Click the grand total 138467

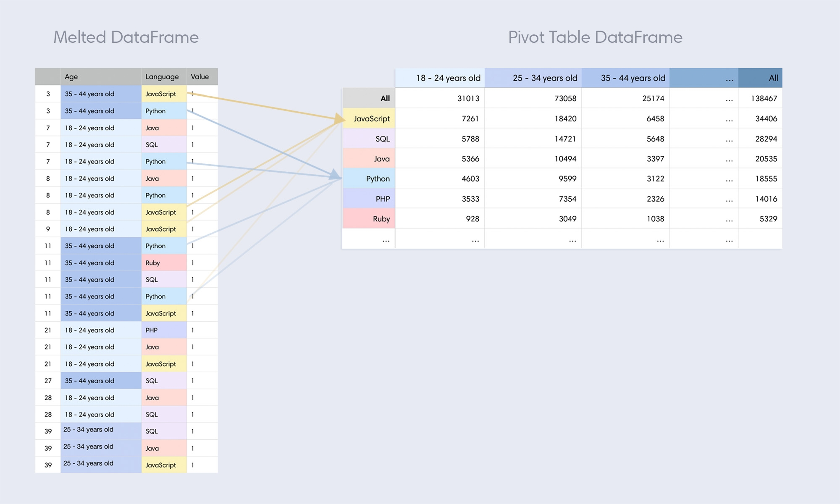[x=764, y=98]
